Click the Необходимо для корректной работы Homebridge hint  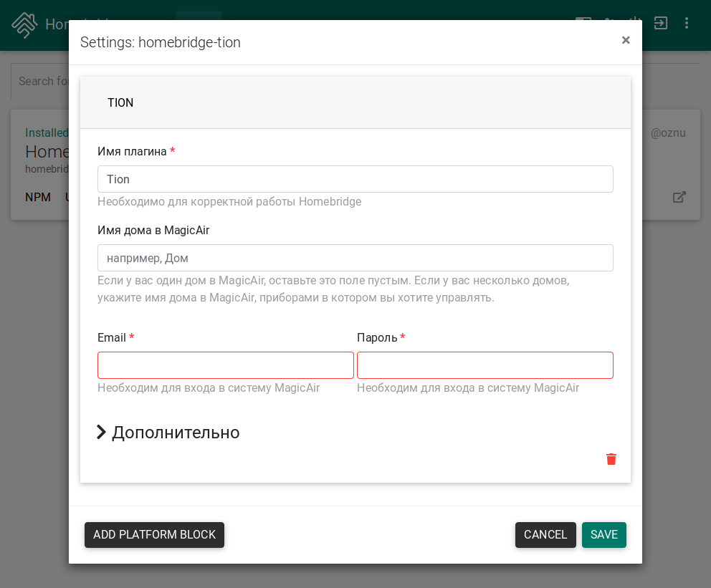coord(229,201)
